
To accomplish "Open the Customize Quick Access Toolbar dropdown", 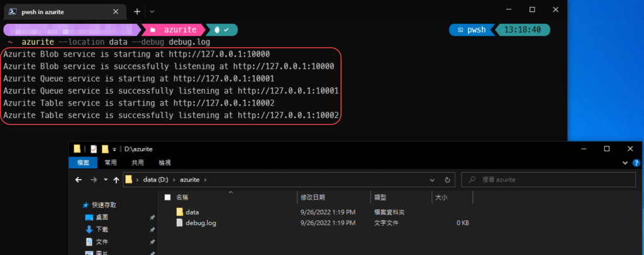I will [114, 149].
